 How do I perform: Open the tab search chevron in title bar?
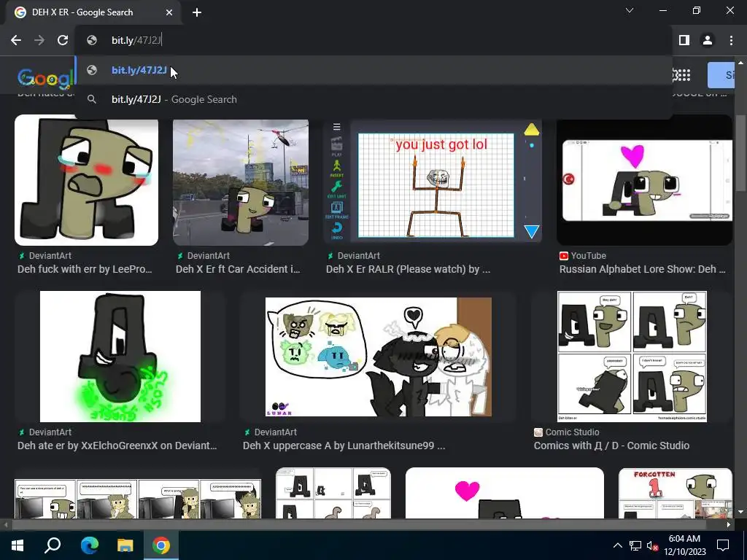(630, 10)
